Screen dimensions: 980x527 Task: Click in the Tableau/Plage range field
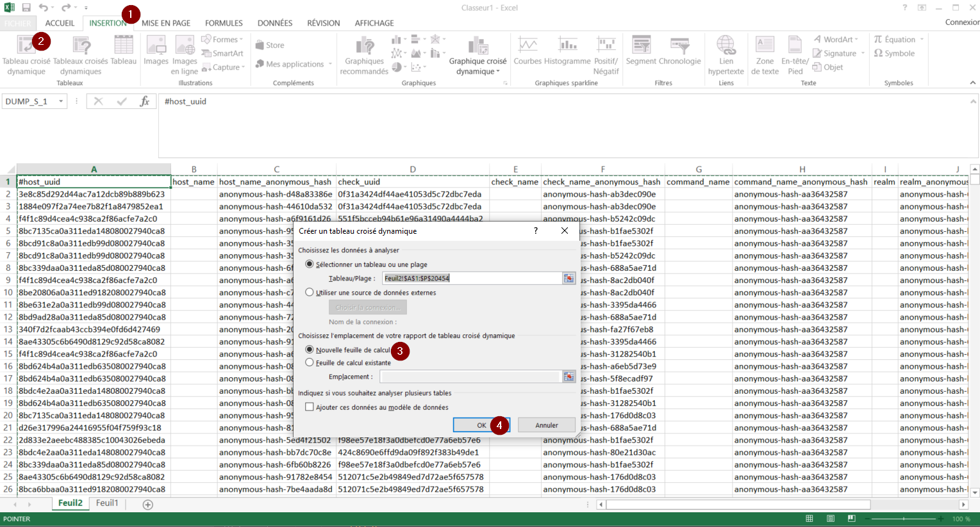[x=471, y=279]
